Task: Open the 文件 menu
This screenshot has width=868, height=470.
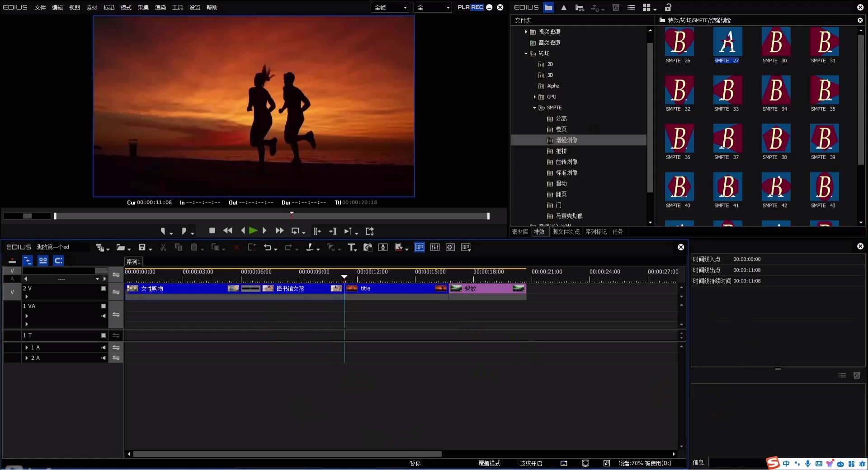Action: coord(40,7)
